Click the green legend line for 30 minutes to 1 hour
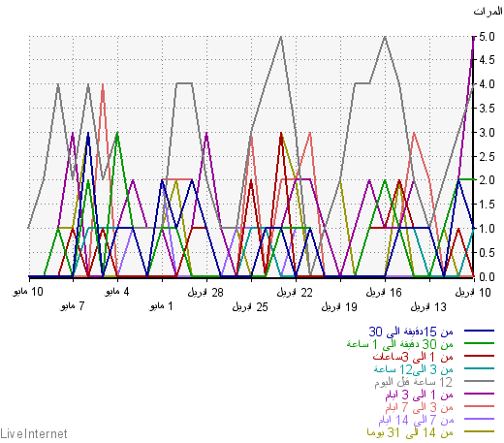Image resolution: width=504 pixels, height=443 pixels. pos(479,343)
